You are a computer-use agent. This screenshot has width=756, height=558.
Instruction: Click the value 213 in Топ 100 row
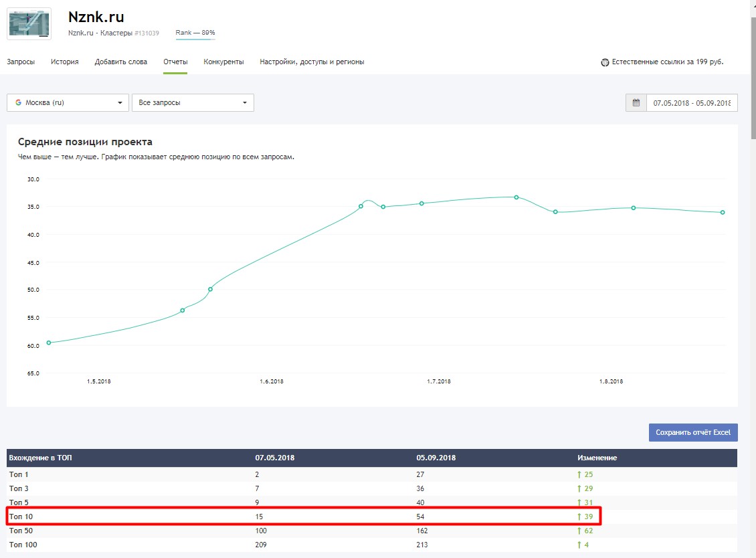coord(422,545)
